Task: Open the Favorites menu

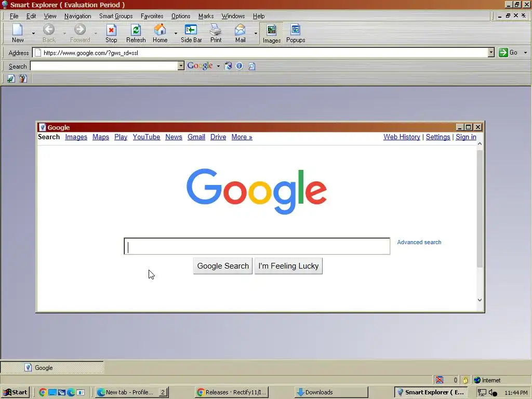Action: (152, 16)
